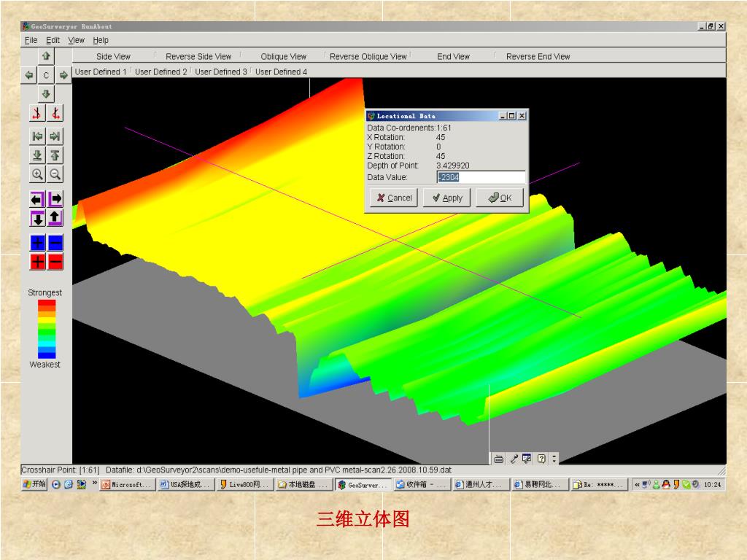Click the Data Value input field
The image size is (747, 560).
click(x=481, y=177)
